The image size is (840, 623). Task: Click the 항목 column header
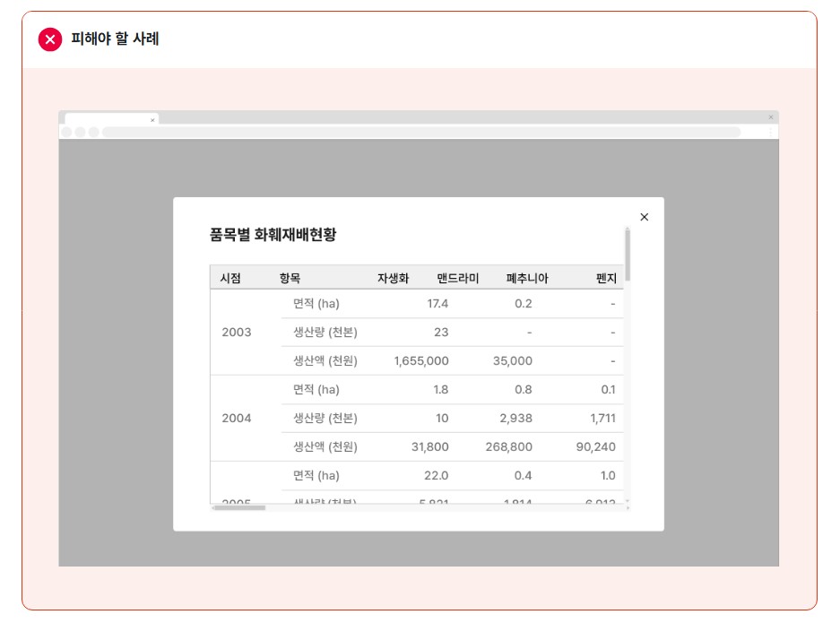coord(290,278)
